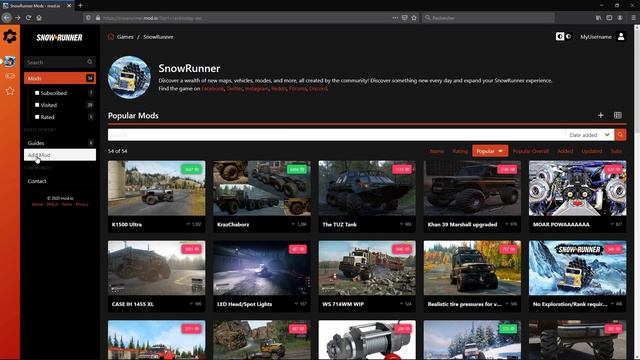The image size is (640, 360).
Task: Click the home icon in the breadcrumb
Action: pyautogui.click(x=111, y=37)
